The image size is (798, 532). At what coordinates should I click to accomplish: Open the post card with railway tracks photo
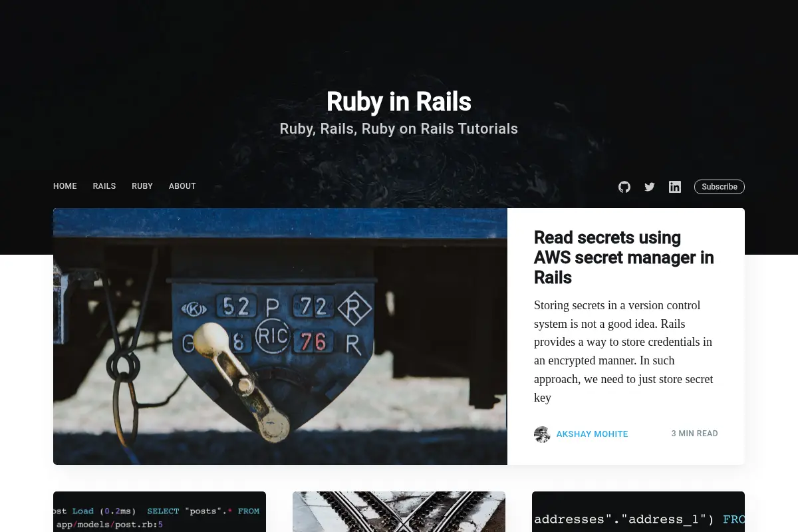click(399, 511)
